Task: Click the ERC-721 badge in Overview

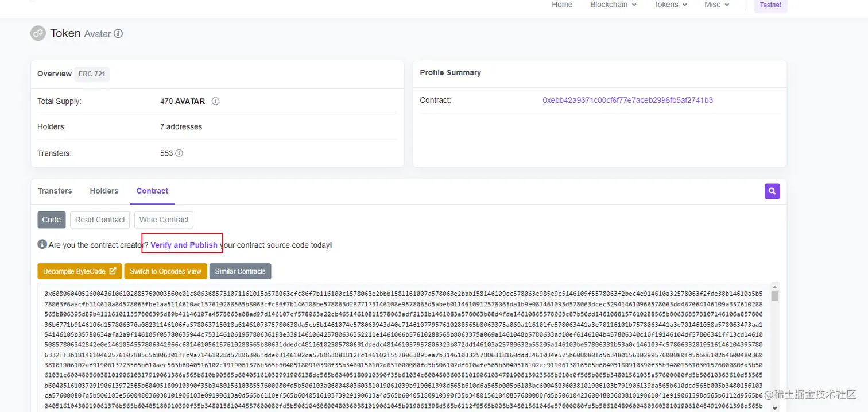Action: (x=92, y=74)
